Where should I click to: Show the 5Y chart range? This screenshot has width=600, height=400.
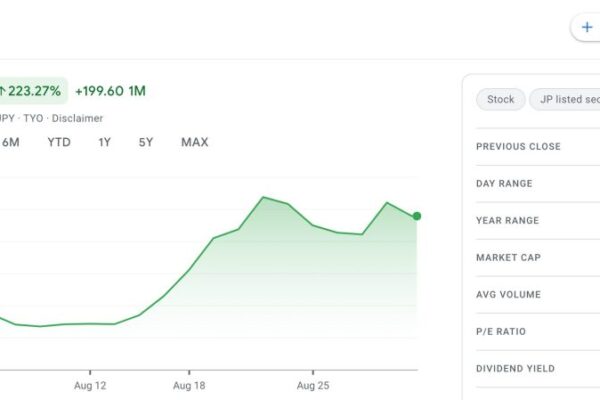[146, 142]
